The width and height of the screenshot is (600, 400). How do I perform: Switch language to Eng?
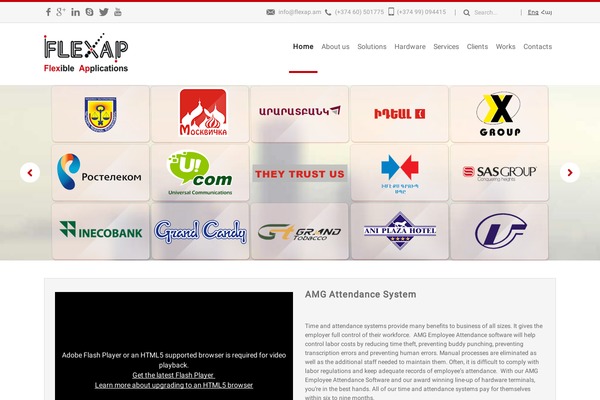[533, 12]
